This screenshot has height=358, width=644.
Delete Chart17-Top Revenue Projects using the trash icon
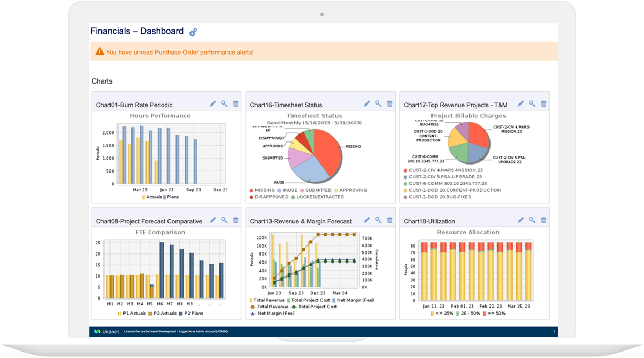(544, 103)
